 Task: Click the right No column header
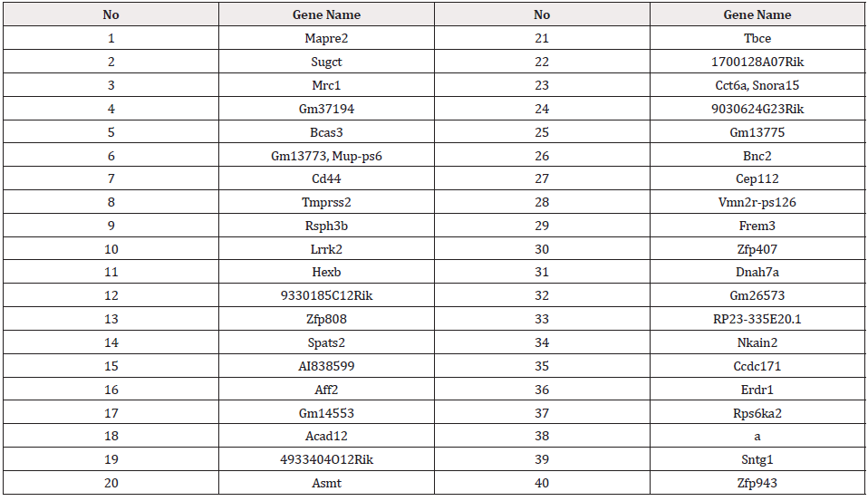(x=542, y=14)
